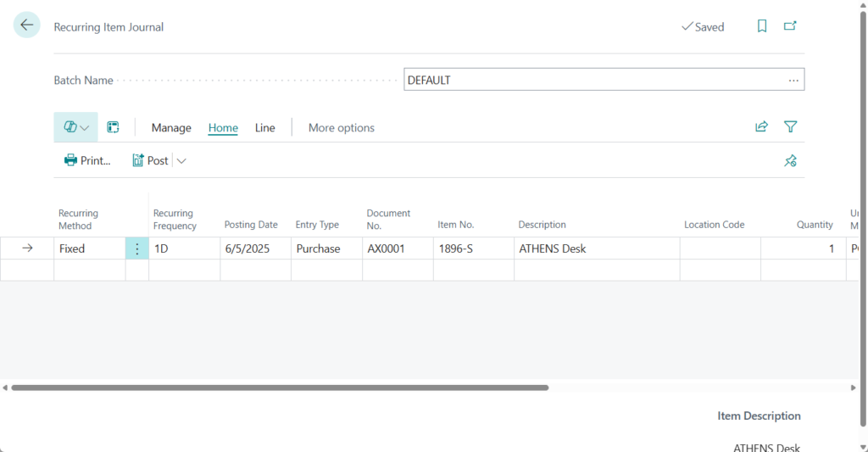Select the Home tab
Screen dimensions: 868x452
tap(223, 128)
